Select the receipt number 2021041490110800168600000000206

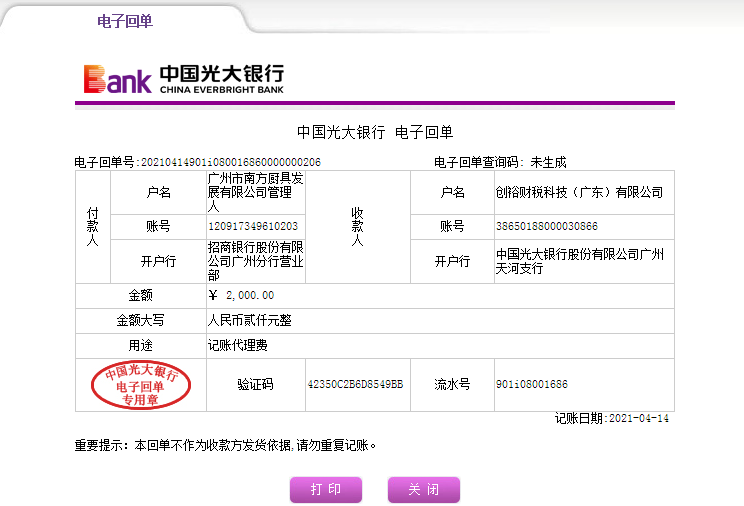click(x=231, y=162)
